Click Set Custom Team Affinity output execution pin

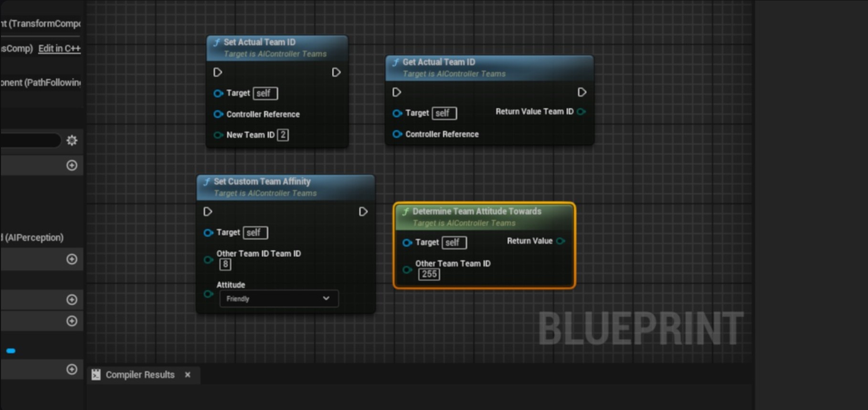(x=363, y=212)
